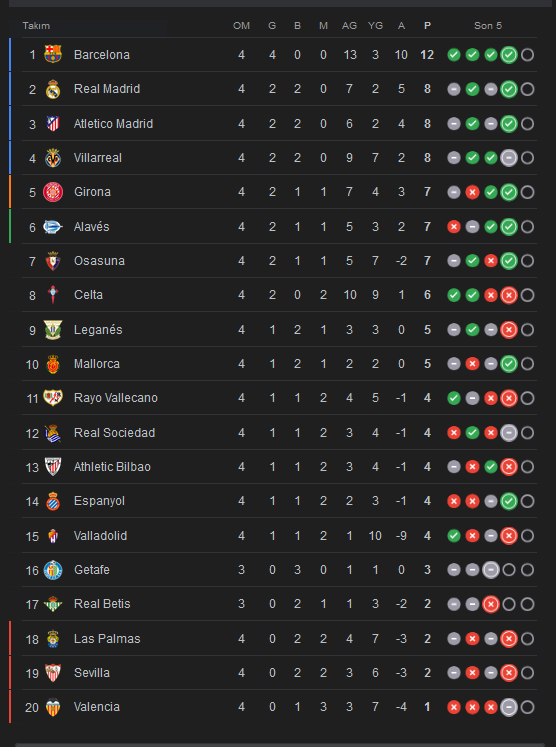
Task: Click the Real Betis crest
Action: [53, 604]
